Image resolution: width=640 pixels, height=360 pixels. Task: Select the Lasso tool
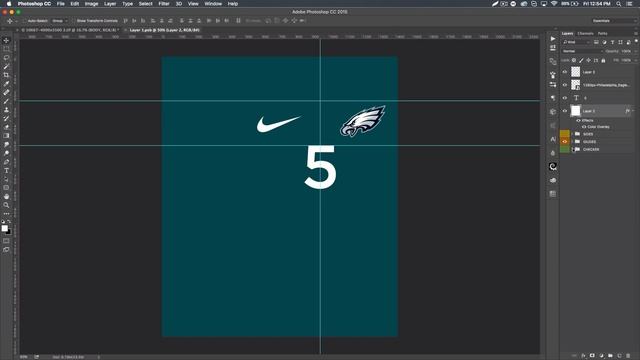(x=6, y=58)
